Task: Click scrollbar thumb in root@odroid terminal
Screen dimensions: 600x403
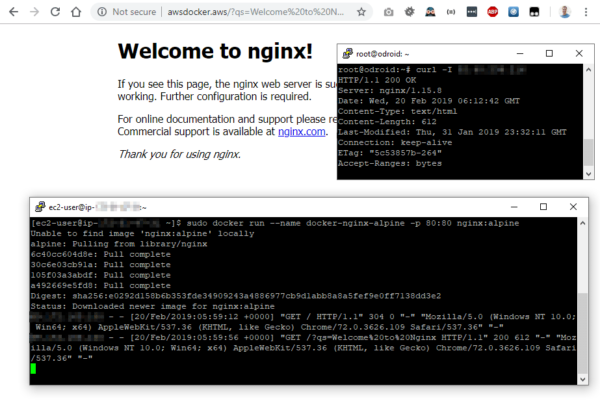Action: pyautogui.click(x=589, y=152)
